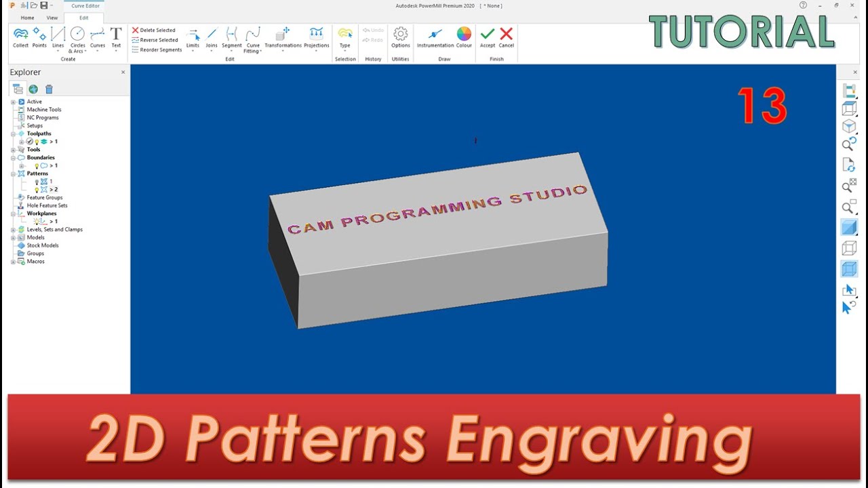Accept curve editor changes with green tick

tap(488, 37)
